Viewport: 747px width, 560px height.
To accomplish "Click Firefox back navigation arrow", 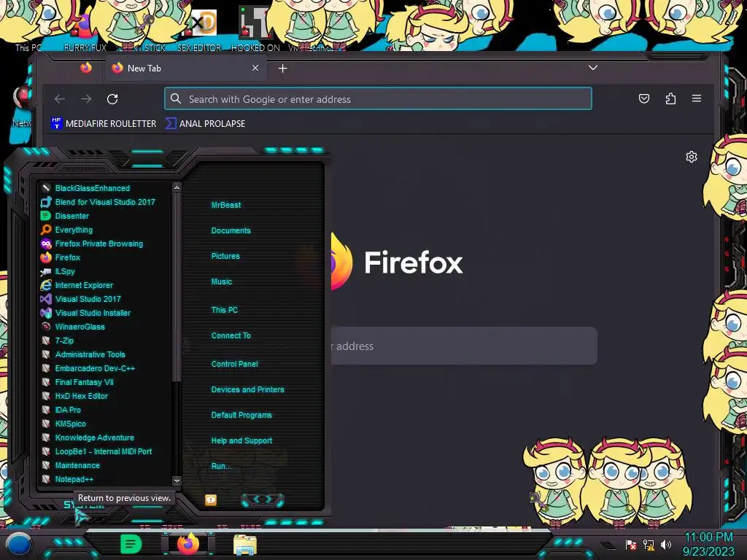I will pyautogui.click(x=60, y=99).
